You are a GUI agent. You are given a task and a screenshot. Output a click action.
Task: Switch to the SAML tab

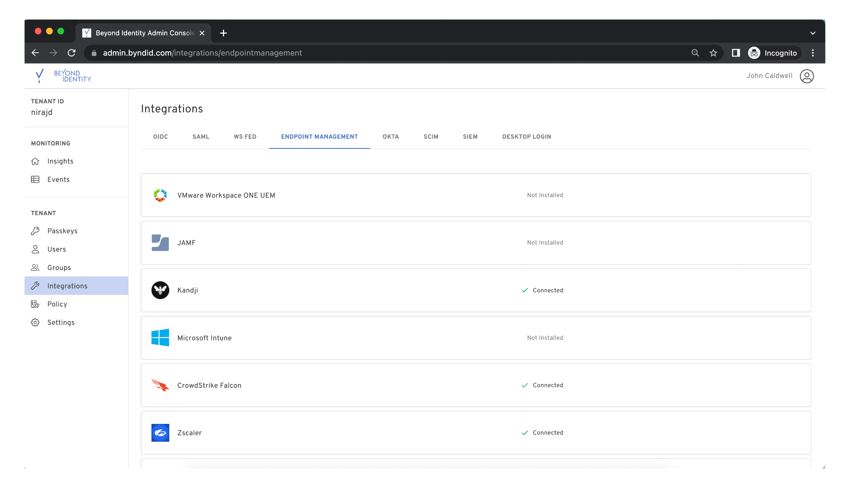click(x=201, y=137)
